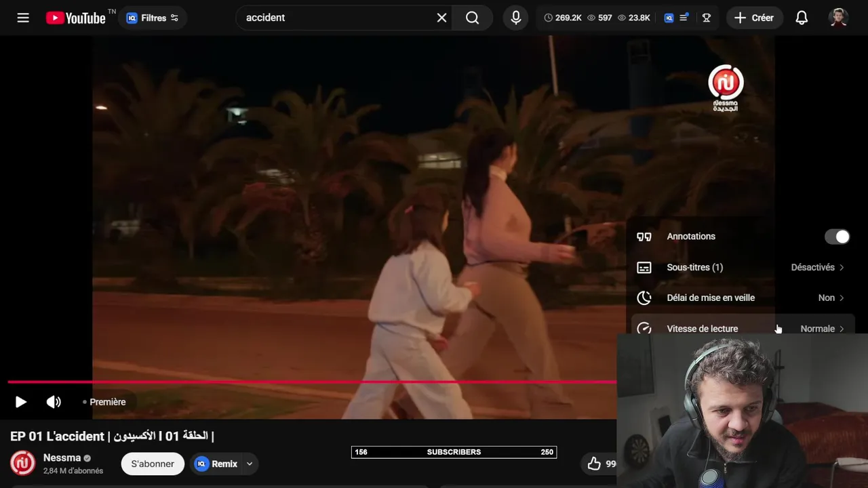868x488 pixels.
Task: Click the subtitles icon in settings menu
Action: [644, 267]
